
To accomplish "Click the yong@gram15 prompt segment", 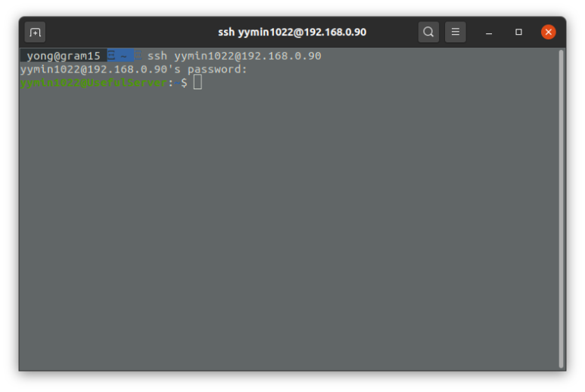I will tap(64, 56).
